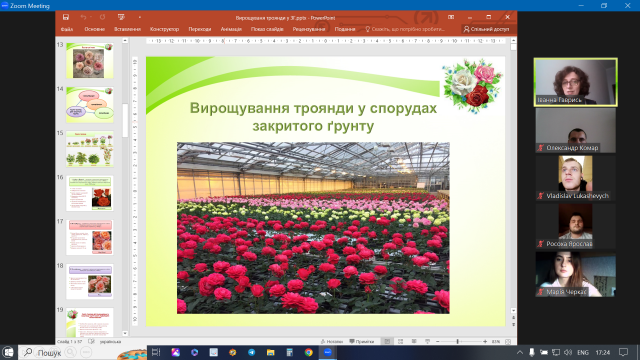Select slide 13 thumbnail
The image size is (640, 360).
[90, 60]
